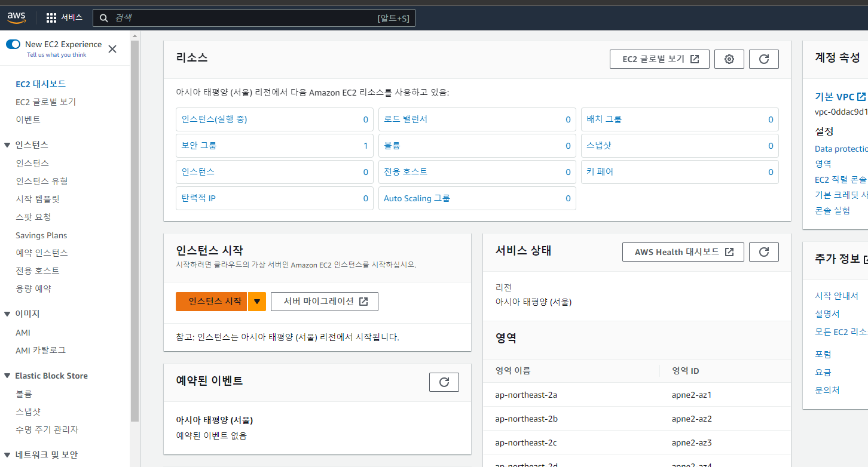Click the 인스턴스 시작 orange button
Image resolution: width=868 pixels, height=467 pixels.
tap(212, 302)
